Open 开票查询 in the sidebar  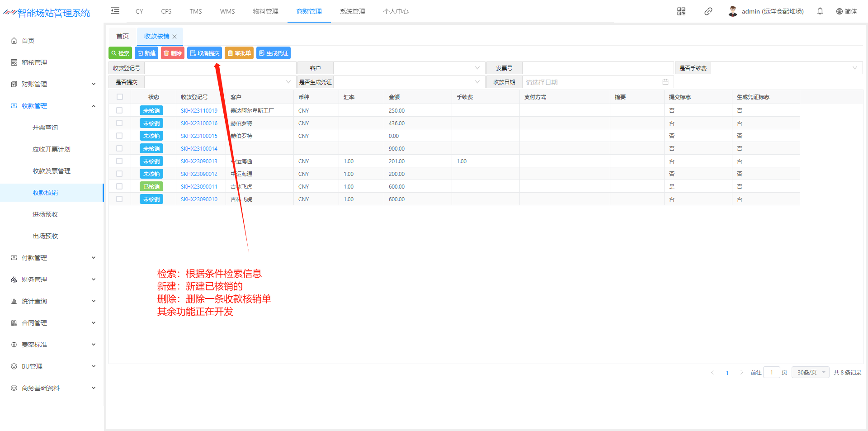[x=45, y=128]
